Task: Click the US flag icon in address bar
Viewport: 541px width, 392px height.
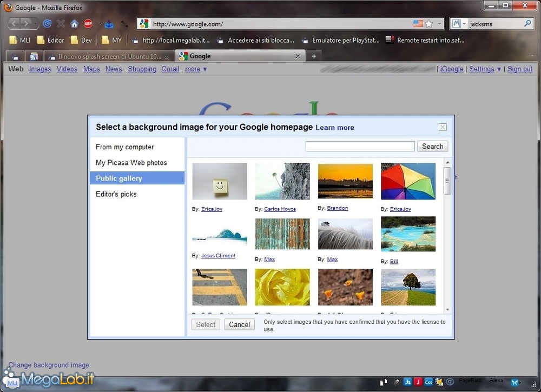Action: point(418,23)
